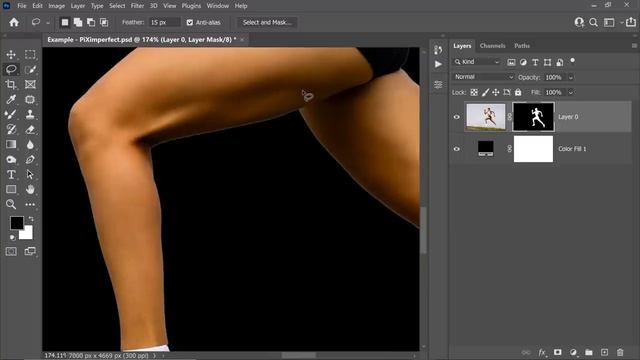Open the Select menu
This screenshot has width=640, height=360.
pyautogui.click(x=117, y=6)
